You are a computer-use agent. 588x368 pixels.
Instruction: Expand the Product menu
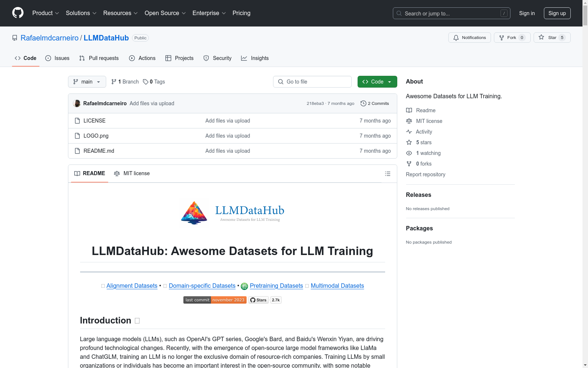click(46, 13)
